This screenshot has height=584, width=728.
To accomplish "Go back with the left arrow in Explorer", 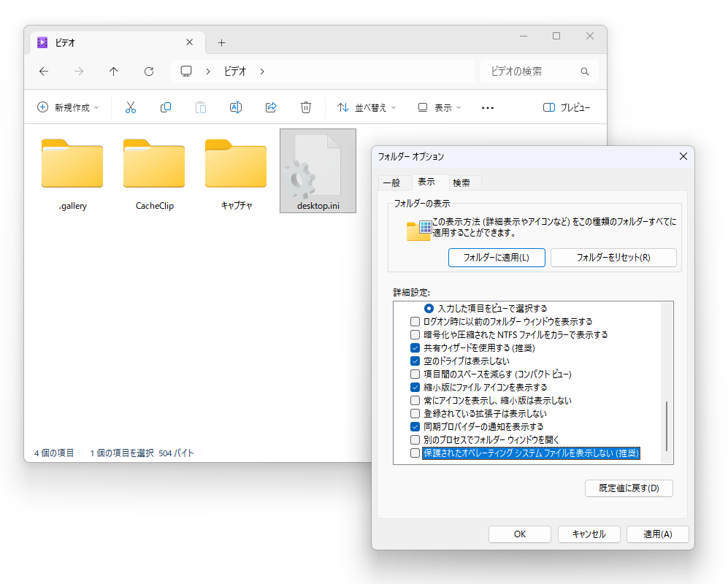I will pos(44,71).
